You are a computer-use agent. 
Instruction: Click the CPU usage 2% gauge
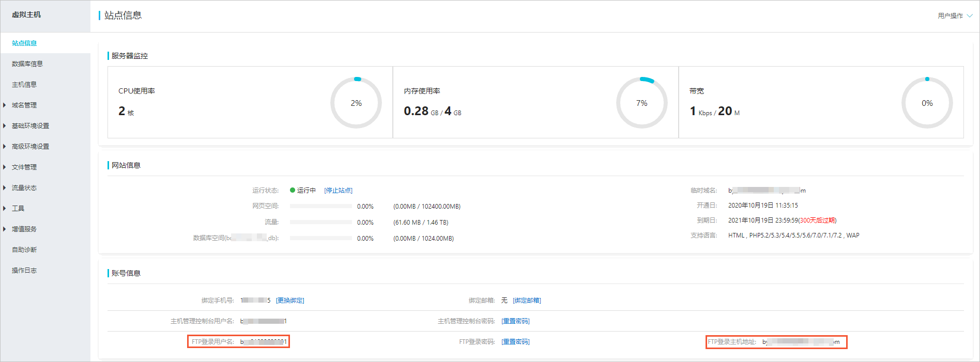tap(356, 103)
